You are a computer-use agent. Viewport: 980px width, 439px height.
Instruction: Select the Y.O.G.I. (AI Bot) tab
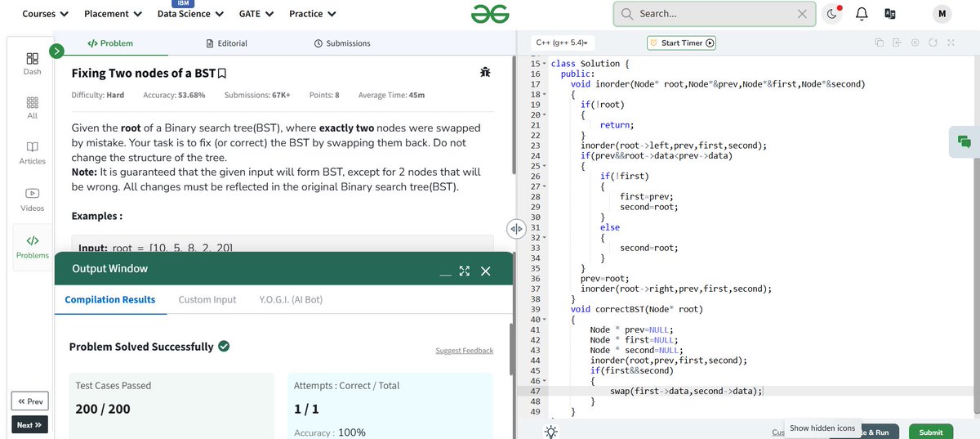291,300
